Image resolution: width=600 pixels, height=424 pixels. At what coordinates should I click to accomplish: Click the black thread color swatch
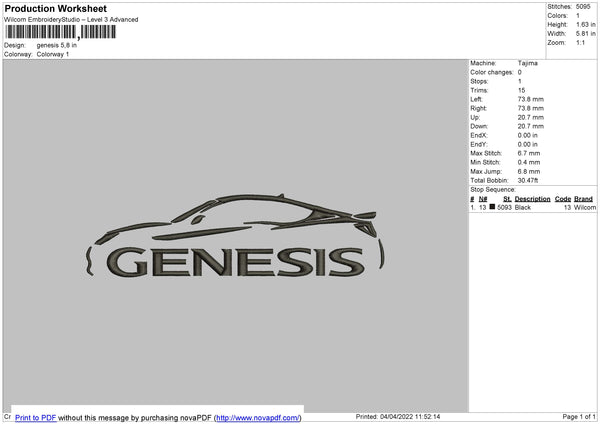pos(492,207)
